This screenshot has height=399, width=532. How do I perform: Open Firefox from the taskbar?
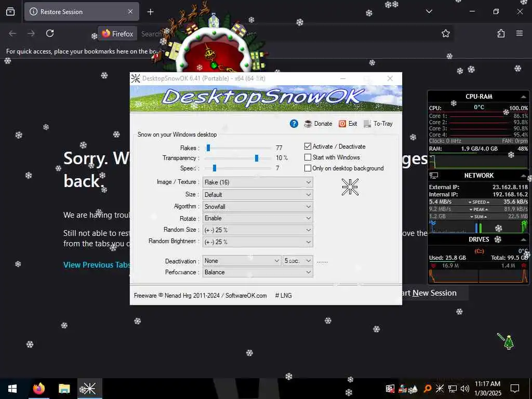[38, 389]
